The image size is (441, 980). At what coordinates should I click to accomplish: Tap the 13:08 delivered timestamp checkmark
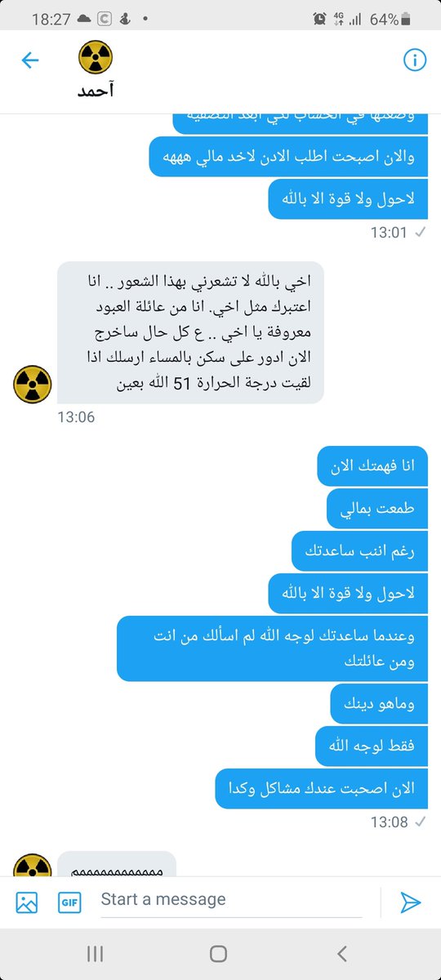click(x=421, y=822)
